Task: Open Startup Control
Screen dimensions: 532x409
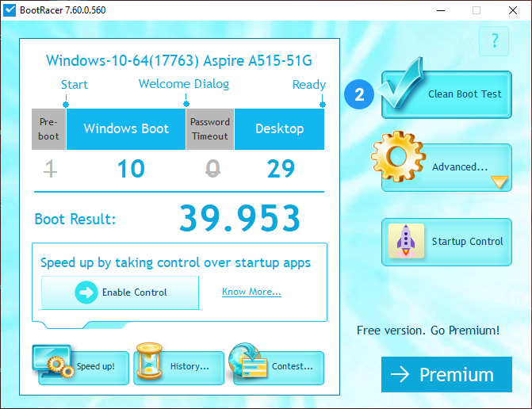Action: (x=446, y=242)
